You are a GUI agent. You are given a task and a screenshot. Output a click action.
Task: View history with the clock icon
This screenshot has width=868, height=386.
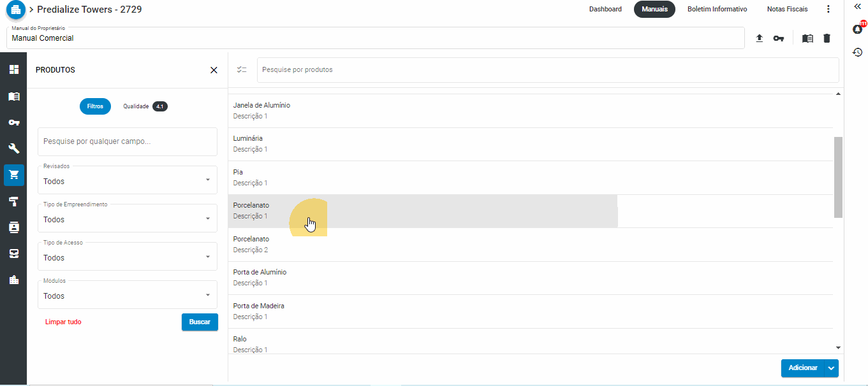point(858,52)
